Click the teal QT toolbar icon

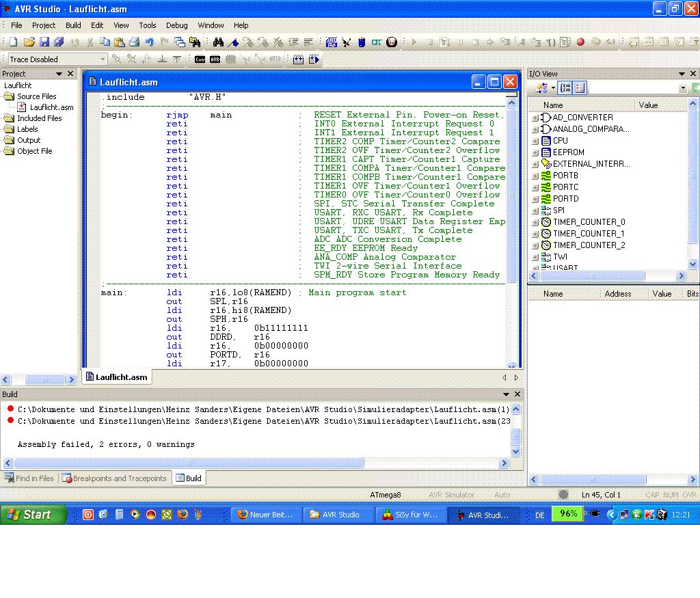coord(377,42)
